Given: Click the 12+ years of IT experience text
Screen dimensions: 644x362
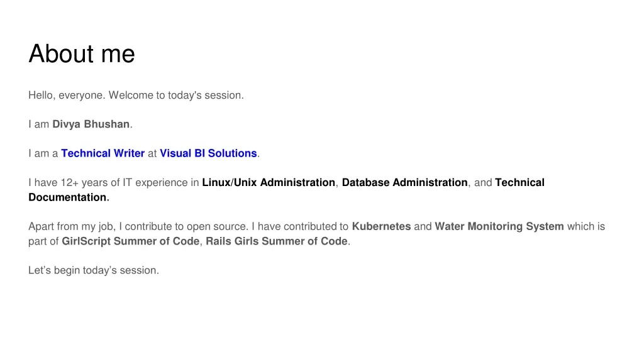Looking at the screenshot, I should click(125, 182).
